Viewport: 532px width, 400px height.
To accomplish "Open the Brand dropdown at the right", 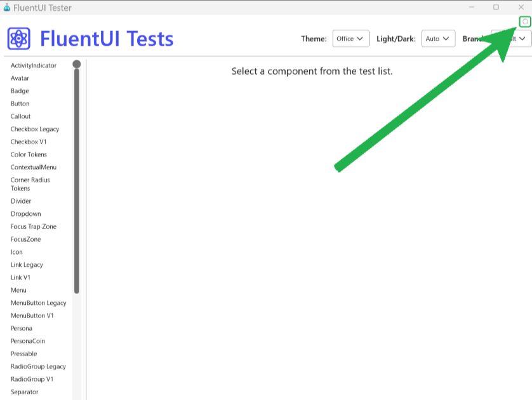I will click(511, 39).
